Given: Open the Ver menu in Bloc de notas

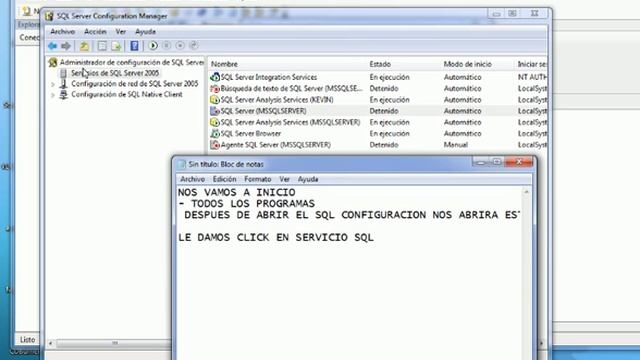Looking at the screenshot, I should pos(284,179).
